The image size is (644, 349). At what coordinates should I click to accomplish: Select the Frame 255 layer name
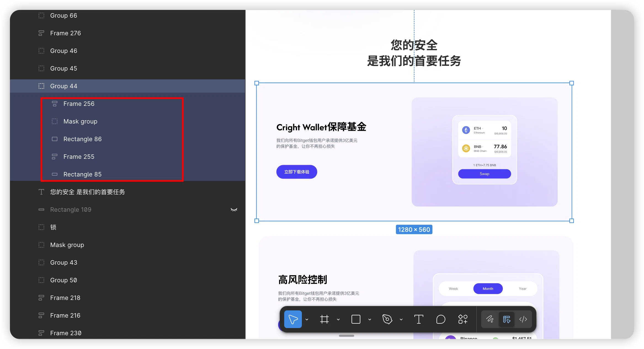point(79,157)
